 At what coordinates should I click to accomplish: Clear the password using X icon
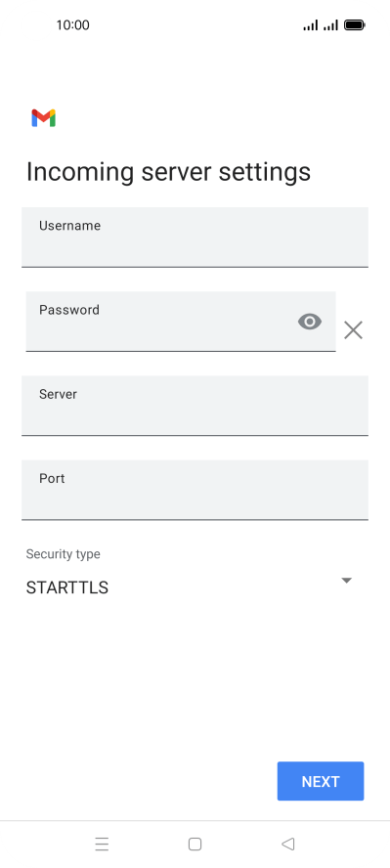[x=353, y=330]
